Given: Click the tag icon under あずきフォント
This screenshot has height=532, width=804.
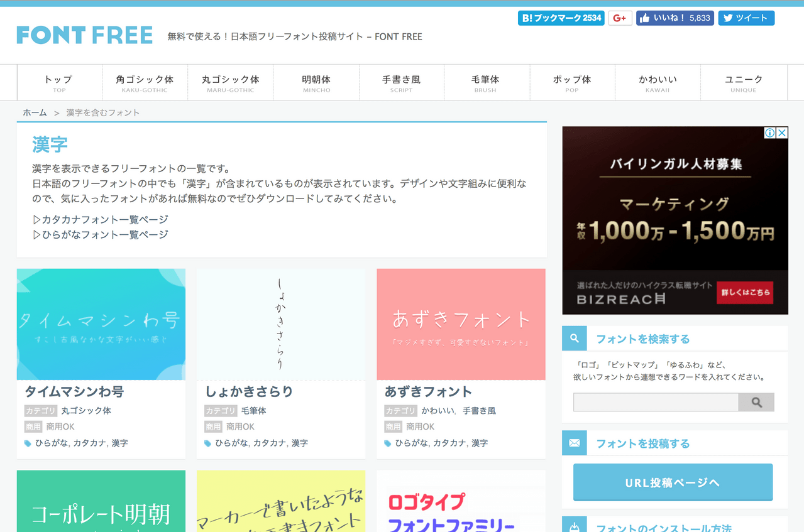Looking at the screenshot, I should (x=388, y=443).
